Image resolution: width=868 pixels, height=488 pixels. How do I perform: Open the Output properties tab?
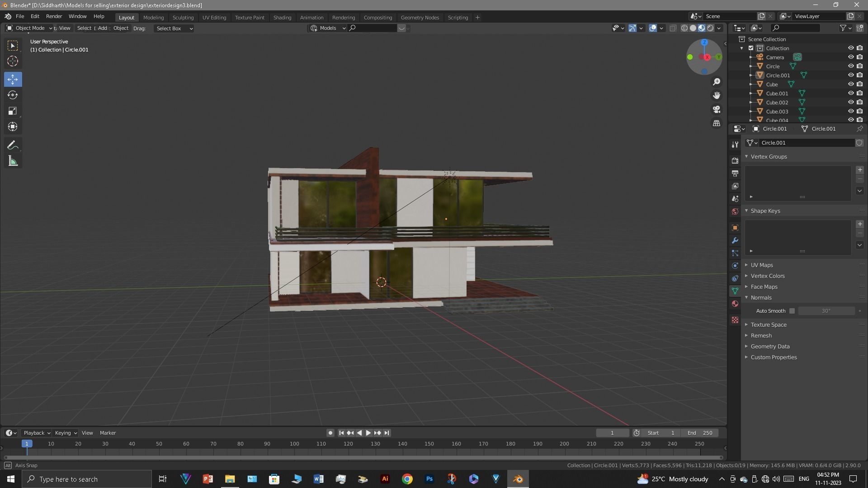(x=735, y=173)
